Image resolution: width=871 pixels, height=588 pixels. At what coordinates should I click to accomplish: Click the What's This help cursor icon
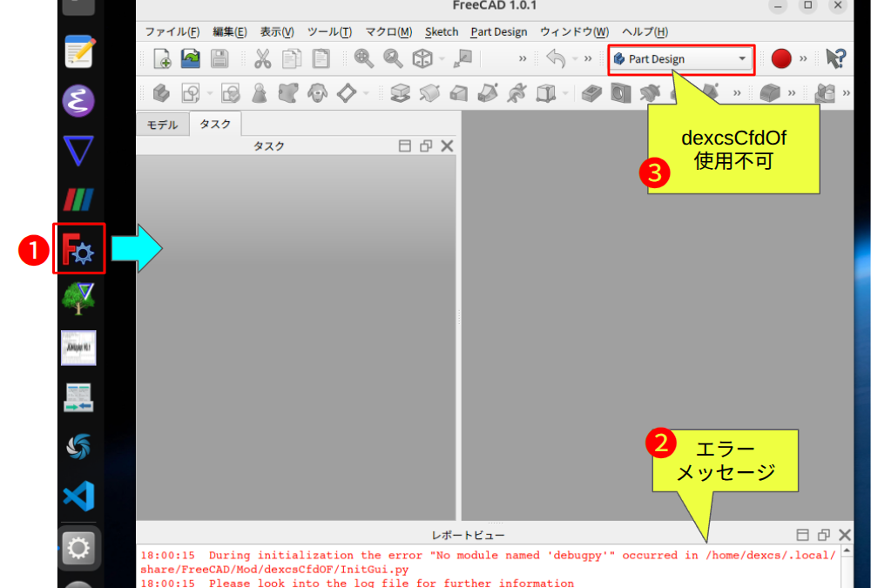point(835,58)
